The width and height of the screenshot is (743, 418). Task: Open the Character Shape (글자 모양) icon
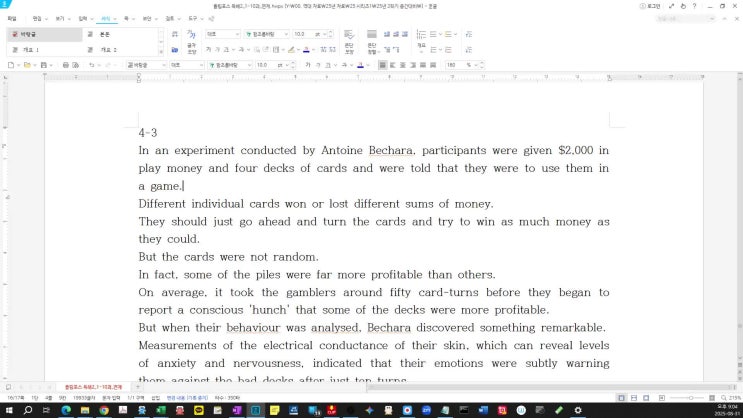click(191, 45)
